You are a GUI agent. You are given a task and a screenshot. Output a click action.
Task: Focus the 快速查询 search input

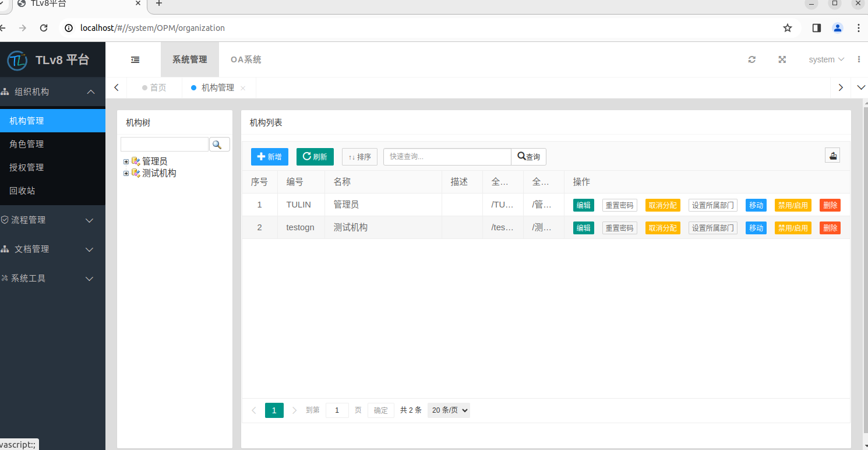(447, 156)
